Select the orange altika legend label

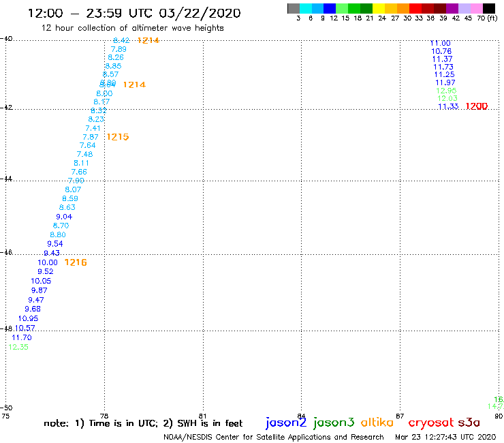pos(377,423)
